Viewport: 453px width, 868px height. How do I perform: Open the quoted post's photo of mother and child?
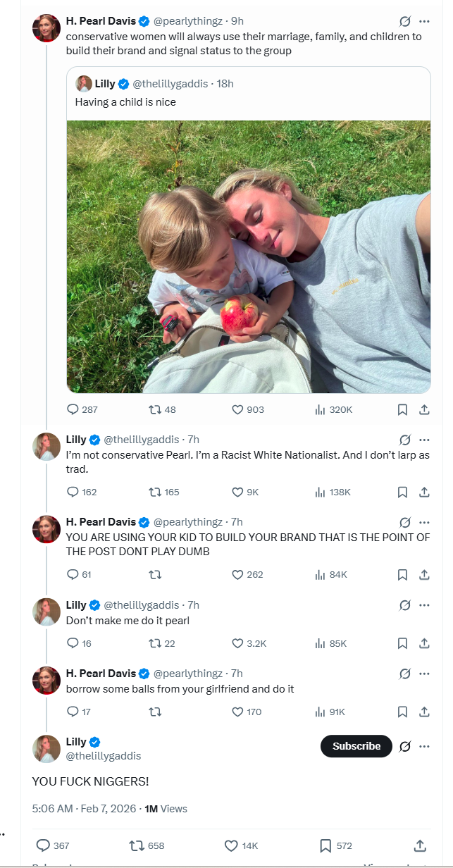pos(249,256)
